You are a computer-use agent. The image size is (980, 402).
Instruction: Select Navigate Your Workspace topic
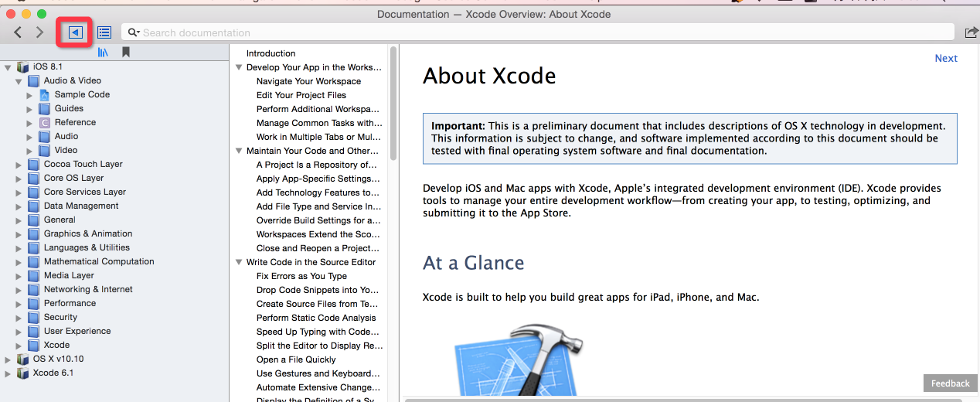coord(308,81)
